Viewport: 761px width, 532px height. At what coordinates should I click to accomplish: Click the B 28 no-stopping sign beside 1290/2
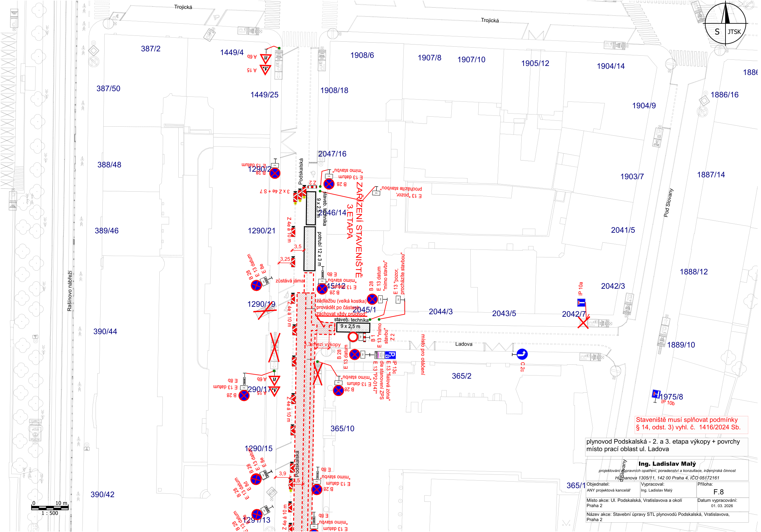pyautogui.click(x=275, y=173)
